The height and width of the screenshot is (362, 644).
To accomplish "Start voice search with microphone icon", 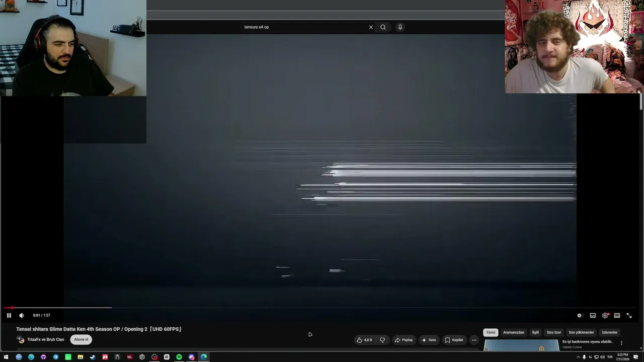I will (x=400, y=27).
